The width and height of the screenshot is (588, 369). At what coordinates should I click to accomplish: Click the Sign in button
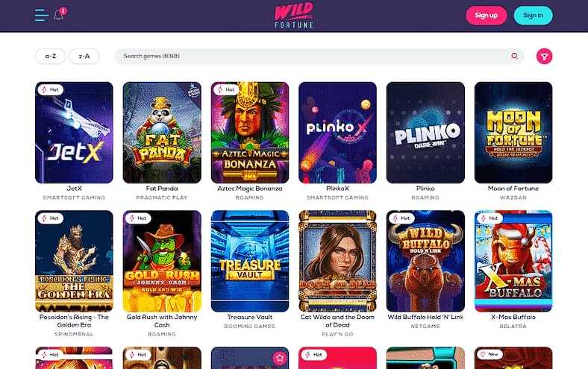533,16
